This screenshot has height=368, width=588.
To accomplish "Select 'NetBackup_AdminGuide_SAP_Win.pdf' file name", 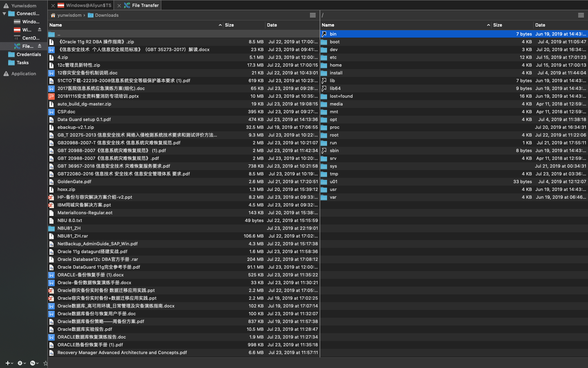I will coord(98,244).
